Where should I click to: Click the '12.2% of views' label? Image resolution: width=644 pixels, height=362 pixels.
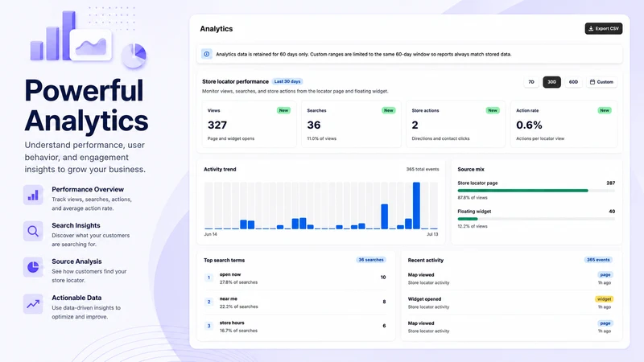[473, 226]
